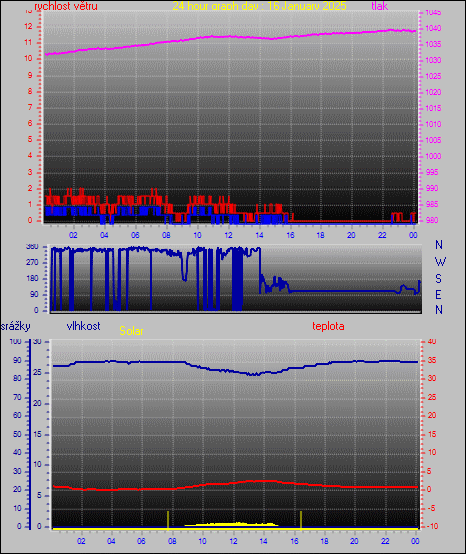Click 90 on the wind direction axis

[34, 294]
